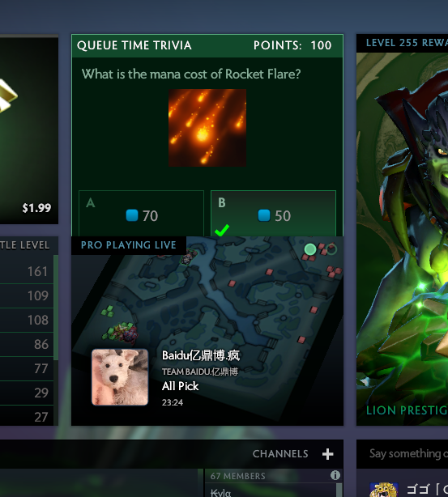
Task: Click the member list scrollbar
Action: pos(339,490)
